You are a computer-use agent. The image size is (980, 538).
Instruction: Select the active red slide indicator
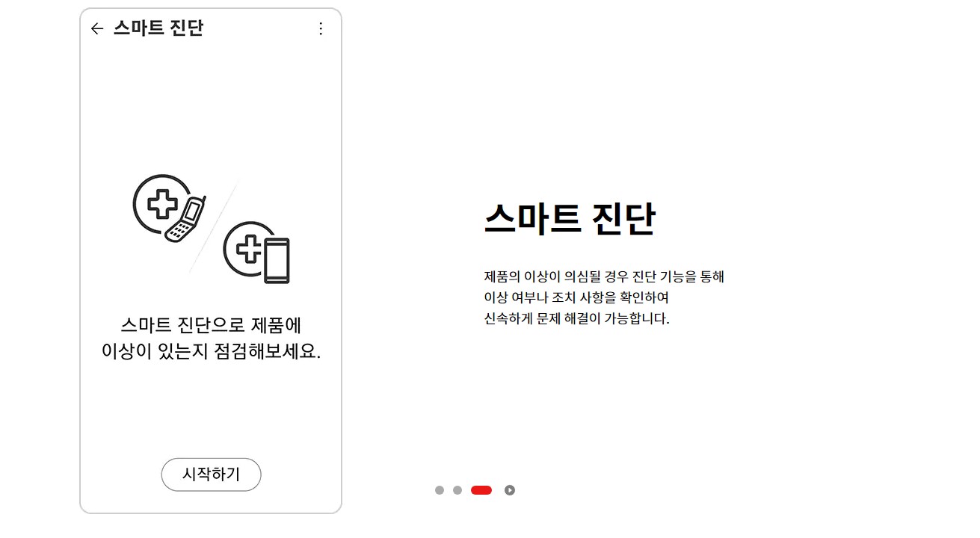(481, 490)
